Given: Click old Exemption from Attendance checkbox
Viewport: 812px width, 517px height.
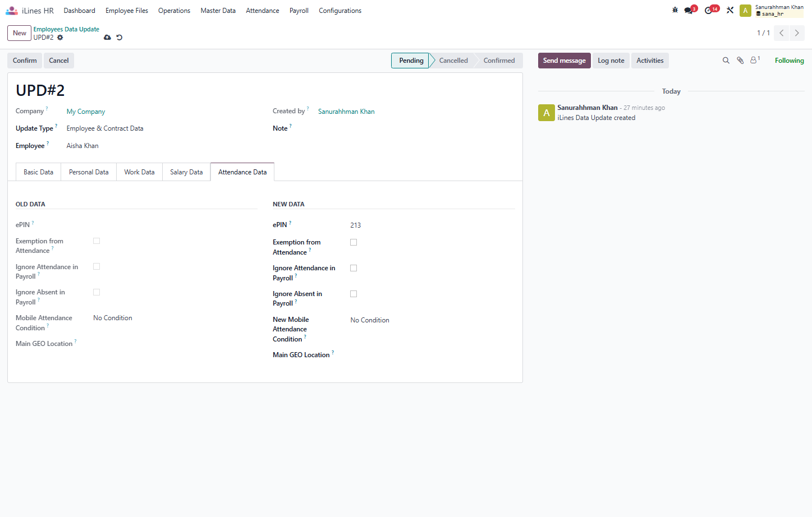Looking at the screenshot, I should pyautogui.click(x=97, y=241).
